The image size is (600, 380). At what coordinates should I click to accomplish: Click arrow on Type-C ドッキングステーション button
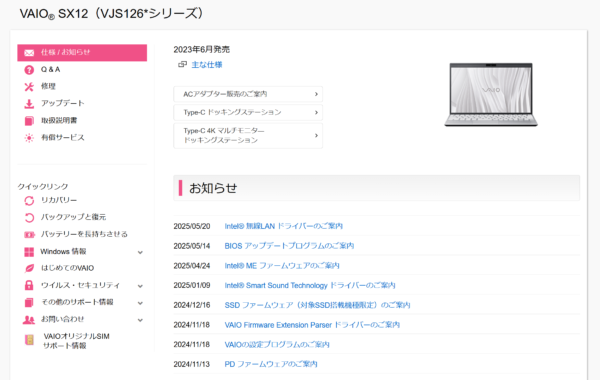[x=316, y=113]
